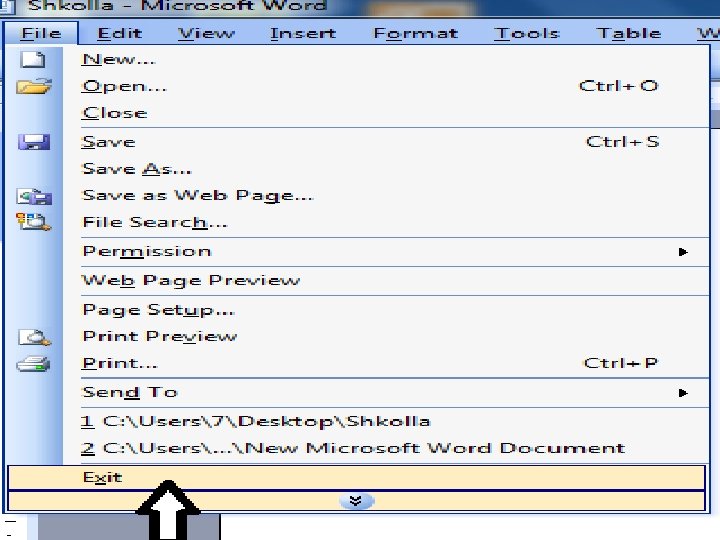Open the View menu

pos(206,33)
